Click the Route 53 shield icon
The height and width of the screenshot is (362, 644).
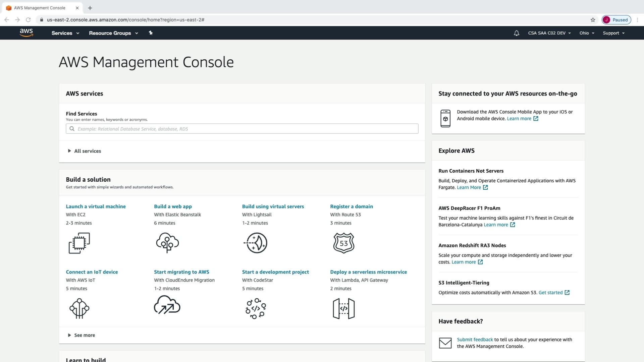tap(343, 243)
